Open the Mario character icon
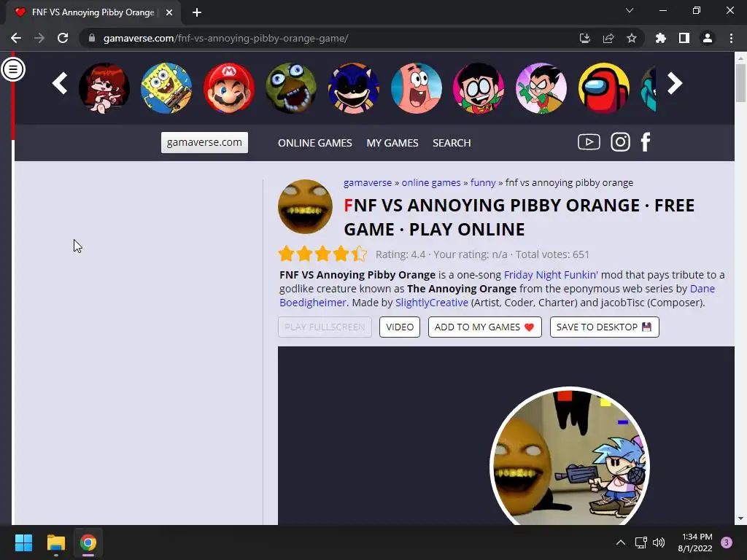747x560 pixels. 228,88
